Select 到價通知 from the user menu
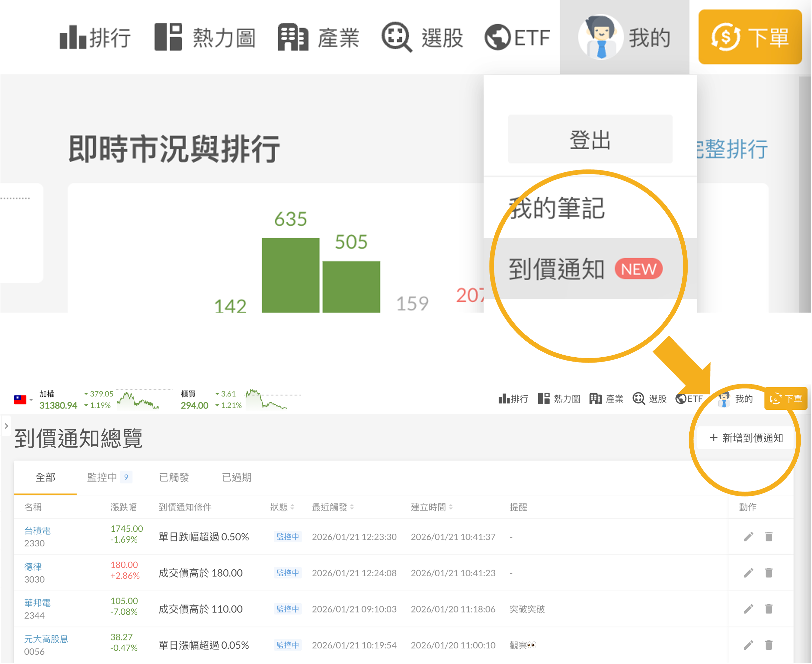 557,269
